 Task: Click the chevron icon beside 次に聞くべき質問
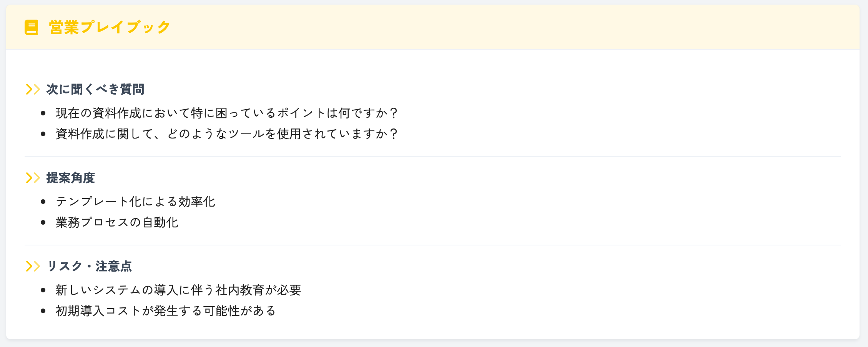coord(33,89)
